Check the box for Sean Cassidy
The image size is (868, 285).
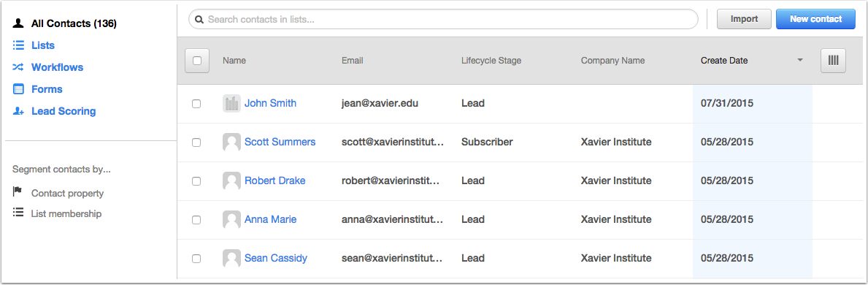(x=196, y=259)
